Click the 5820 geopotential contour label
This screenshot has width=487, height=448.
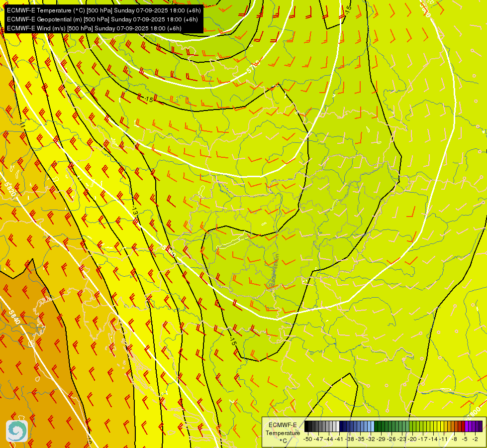click(10, 189)
